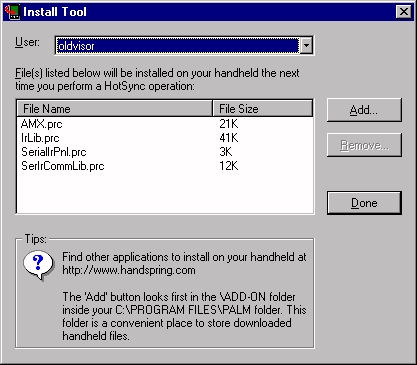Click the http://www.handspring.com address text

pos(129,270)
